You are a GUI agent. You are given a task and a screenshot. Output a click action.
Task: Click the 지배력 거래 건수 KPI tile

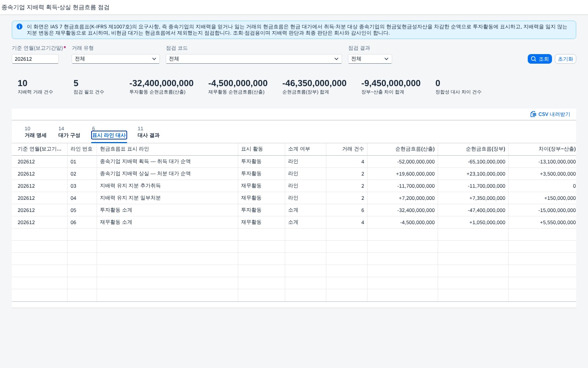click(x=35, y=87)
